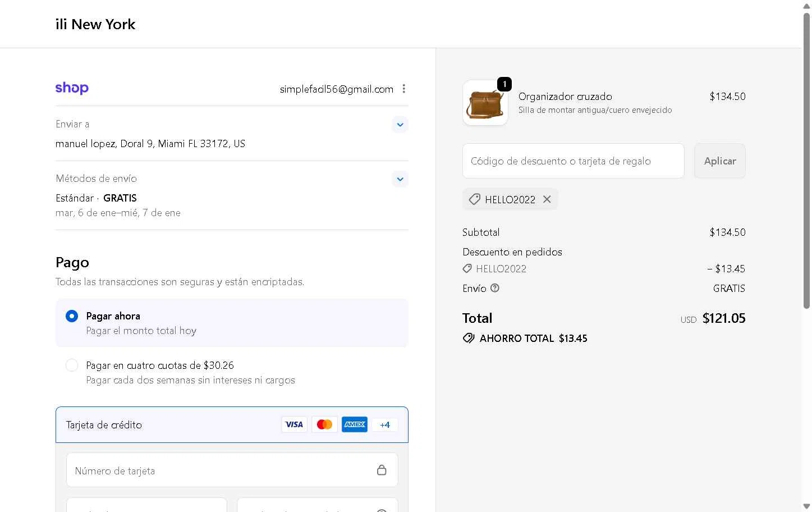Expand the Métodos de envío chevron
812x512 pixels.
point(400,179)
